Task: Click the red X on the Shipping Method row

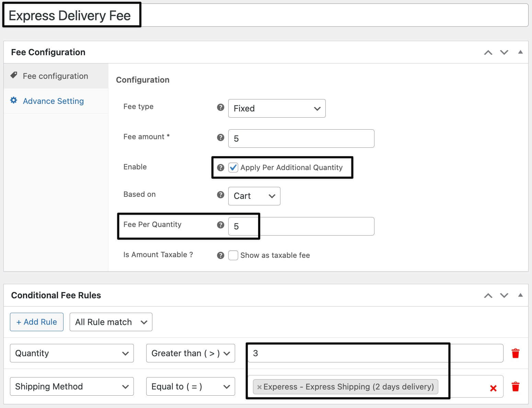Action: (493, 388)
